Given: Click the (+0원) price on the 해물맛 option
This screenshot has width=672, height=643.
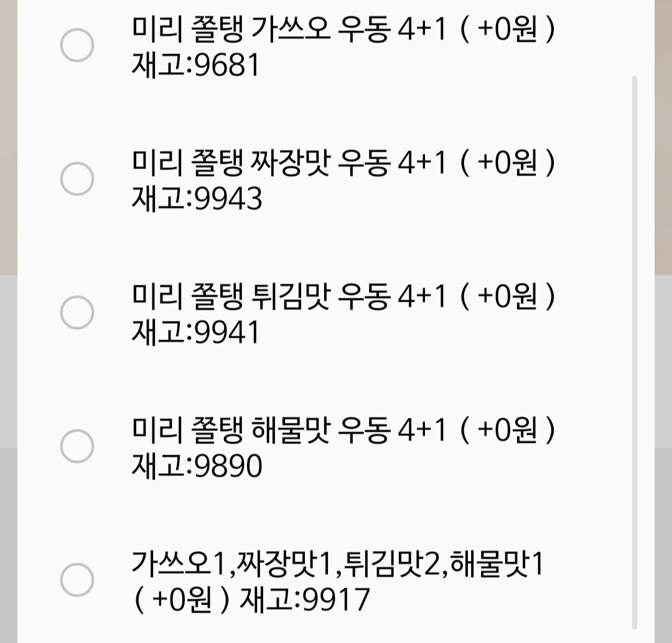Looking at the screenshot, I should [507, 432].
